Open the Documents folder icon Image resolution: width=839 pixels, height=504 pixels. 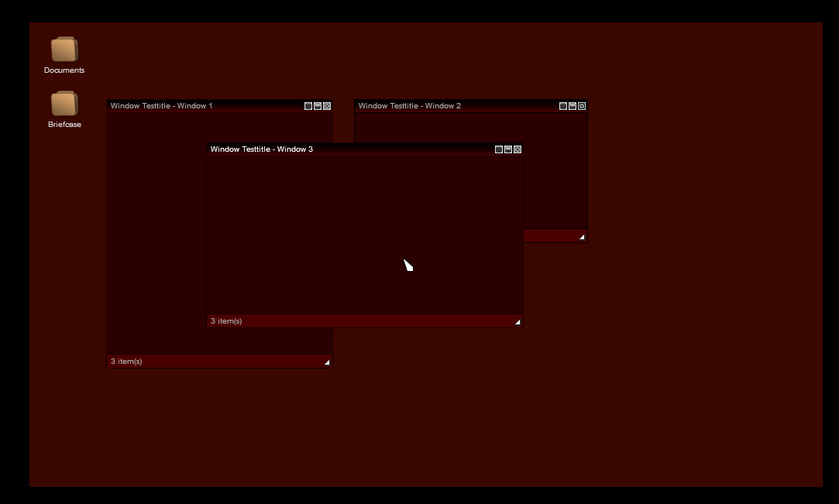pos(64,50)
